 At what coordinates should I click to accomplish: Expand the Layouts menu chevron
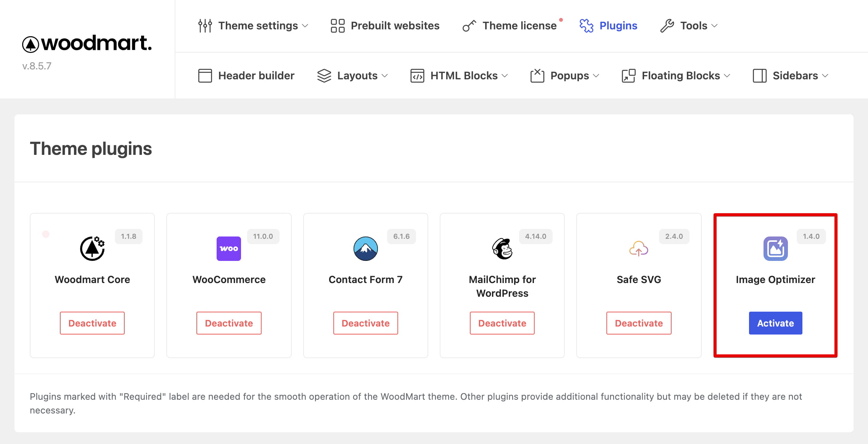[385, 76]
